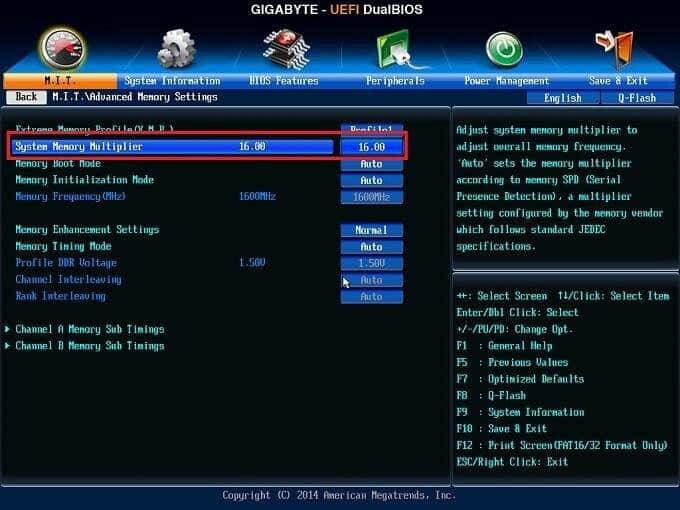680x510 pixels.
Task: Select the Memory Initialization Mode row
Action: tap(85, 180)
